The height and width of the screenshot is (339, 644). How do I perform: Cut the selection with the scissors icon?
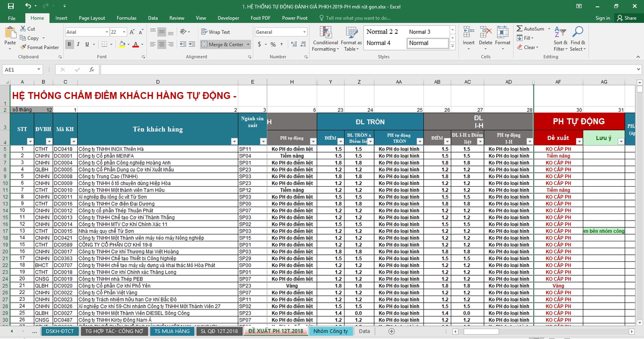[24, 29]
